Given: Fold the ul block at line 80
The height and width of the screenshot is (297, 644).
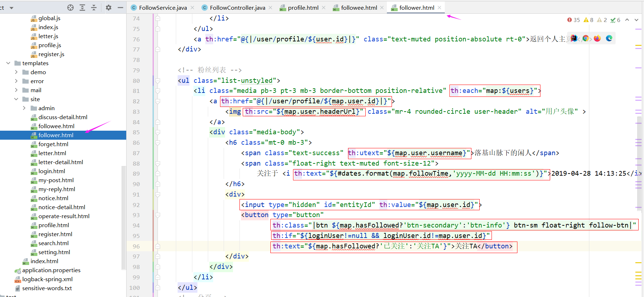Looking at the screenshot, I should click(x=157, y=81).
